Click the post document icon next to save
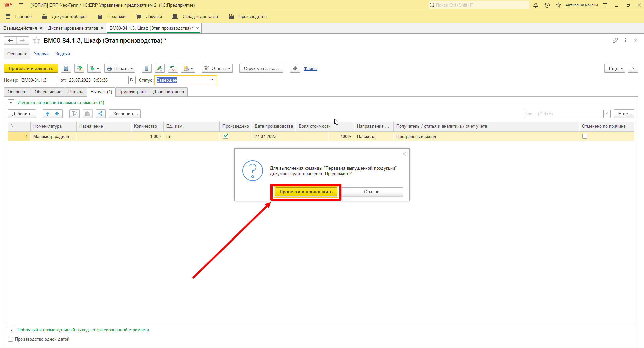Screen dimensions: 644x348 (79, 68)
